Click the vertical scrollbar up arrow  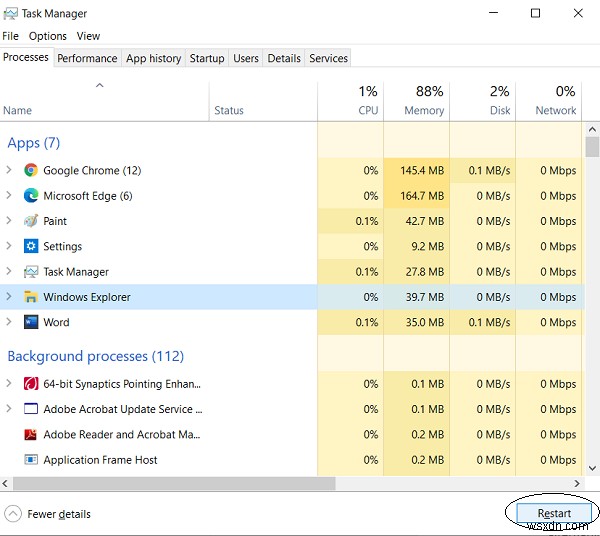click(592, 130)
